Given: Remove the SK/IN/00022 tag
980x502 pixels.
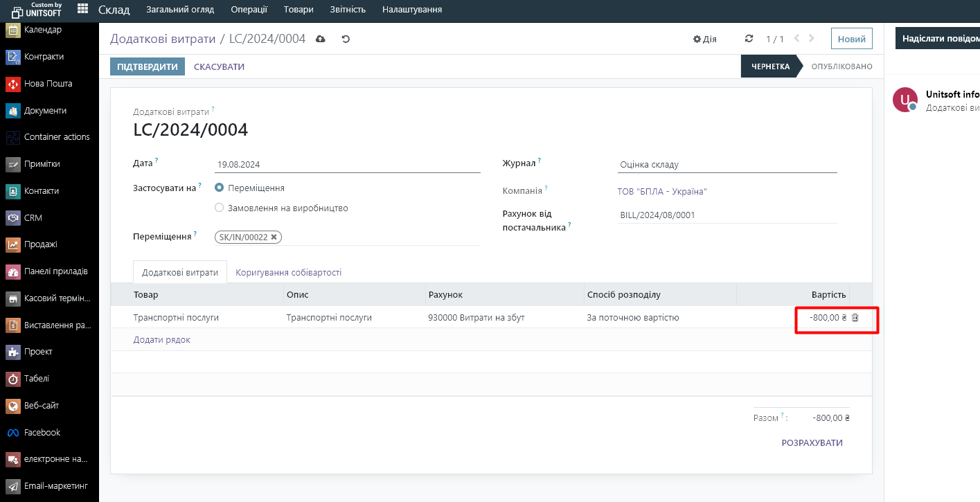Looking at the screenshot, I should point(274,237).
